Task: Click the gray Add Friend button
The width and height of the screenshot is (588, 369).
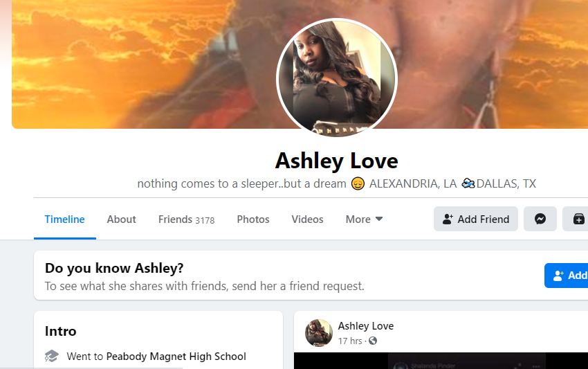Action: [476, 219]
